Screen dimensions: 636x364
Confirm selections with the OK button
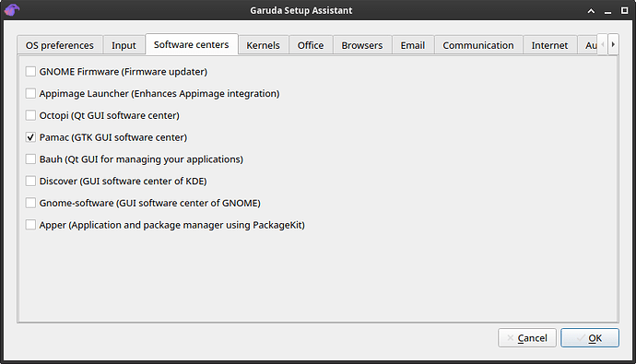[590, 338]
